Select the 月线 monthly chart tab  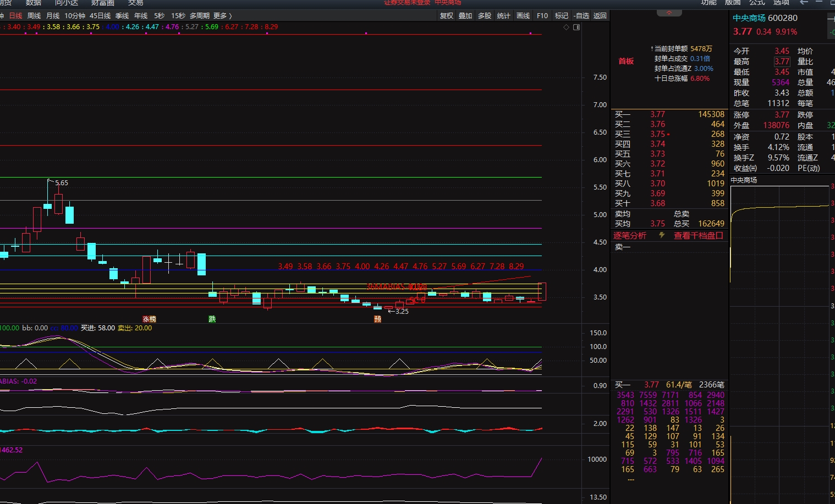[x=53, y=16]
